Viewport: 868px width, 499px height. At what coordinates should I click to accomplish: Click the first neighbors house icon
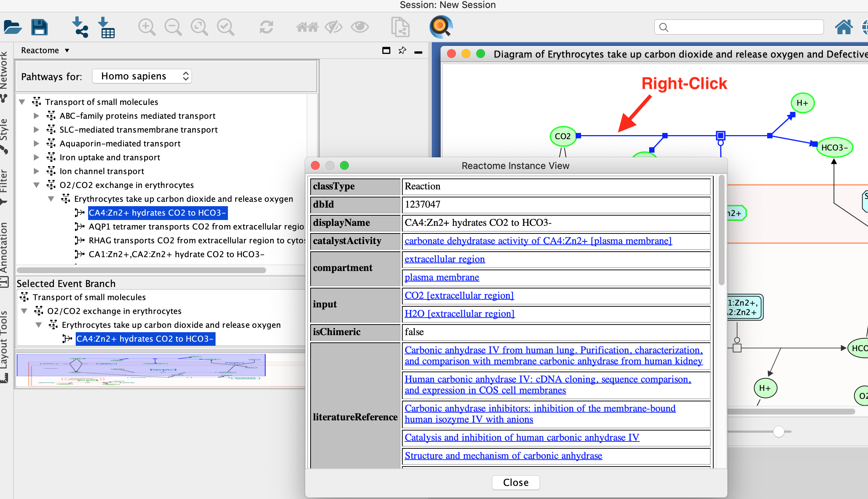[307, 27]
